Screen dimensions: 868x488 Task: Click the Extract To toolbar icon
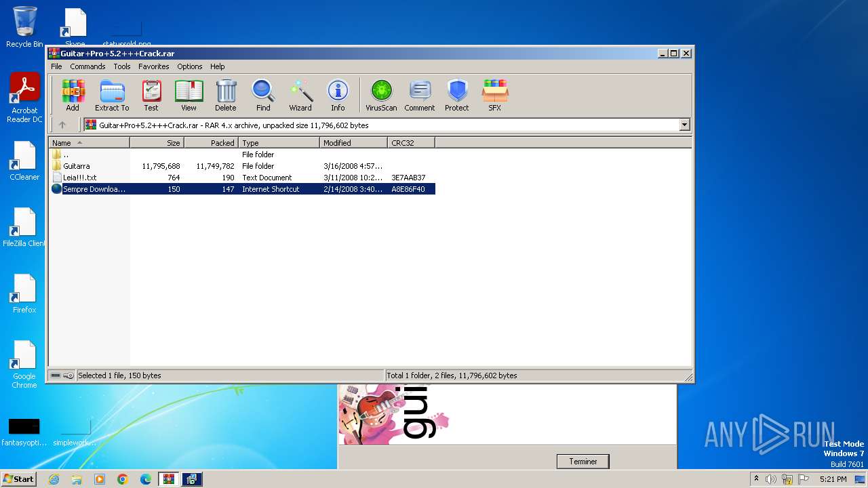pyautogui.click(x=112, y=96)
